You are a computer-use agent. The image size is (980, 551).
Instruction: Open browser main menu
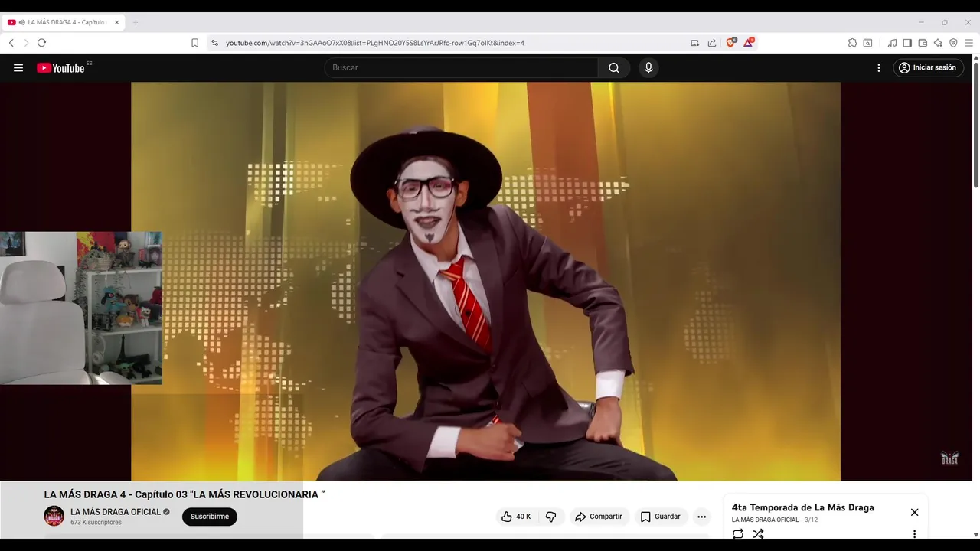pyautogui.click(x=969, y=43)
